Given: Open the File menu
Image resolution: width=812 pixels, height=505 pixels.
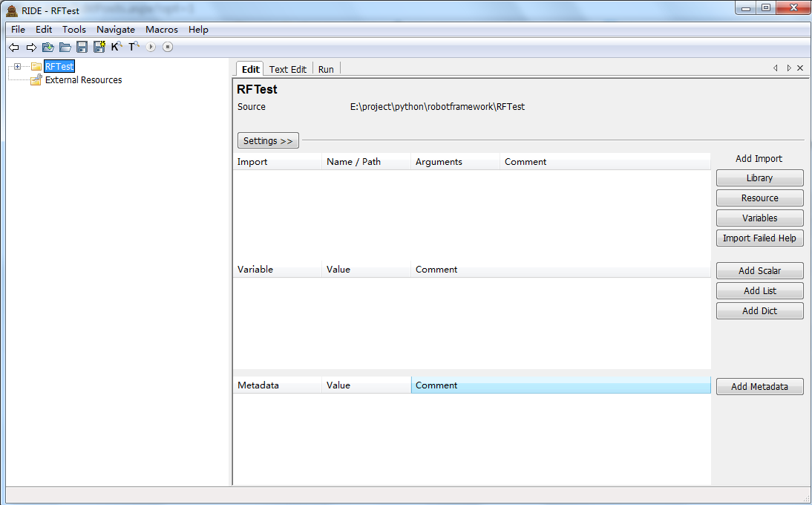Looking at the screenshot, I should pyautogui.click(x=18, y=30).
